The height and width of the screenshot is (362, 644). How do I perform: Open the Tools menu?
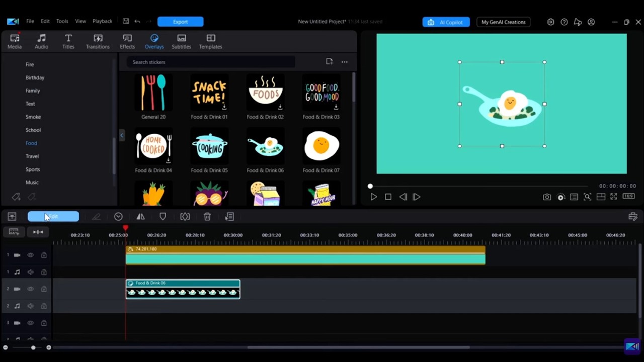coord(62,22)
